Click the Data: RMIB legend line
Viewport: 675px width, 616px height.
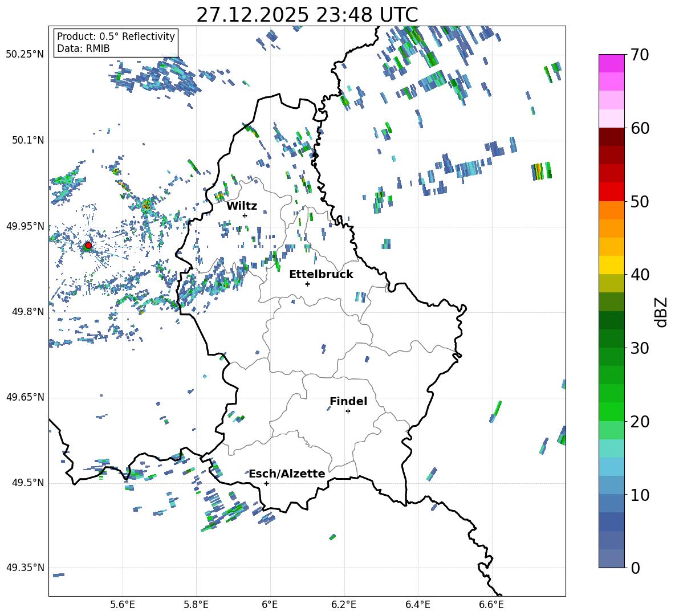click(83, 48)
